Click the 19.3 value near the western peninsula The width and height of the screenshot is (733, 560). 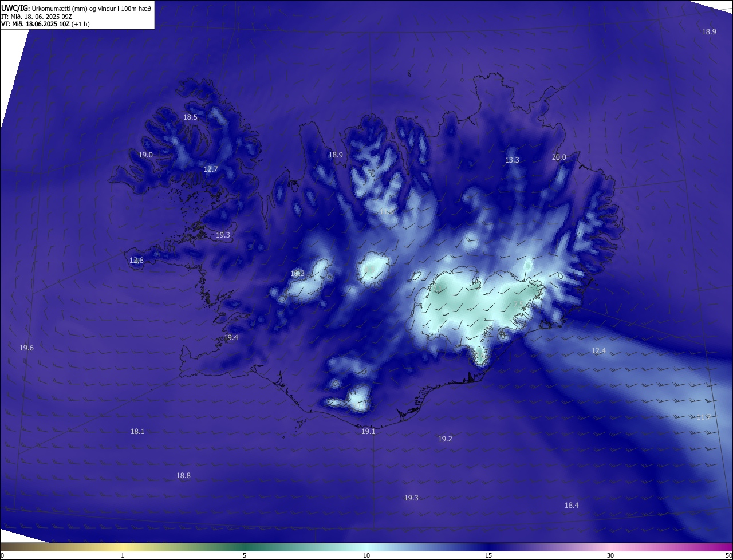(223, 235)
